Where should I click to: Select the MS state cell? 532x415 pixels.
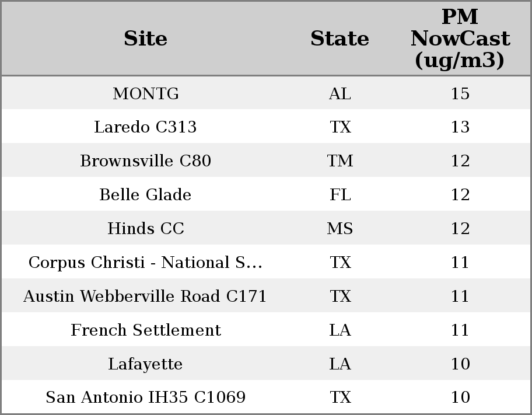[x=339, y=229]
